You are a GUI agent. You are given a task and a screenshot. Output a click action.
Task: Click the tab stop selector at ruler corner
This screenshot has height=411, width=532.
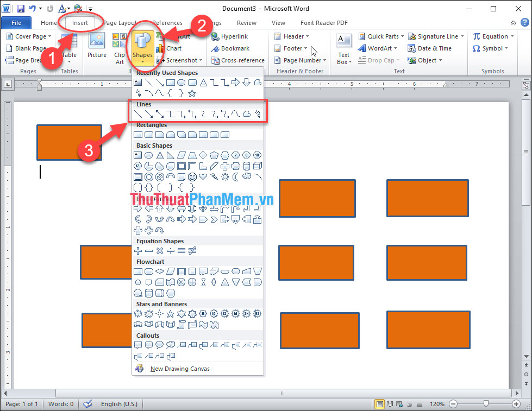(8, 84)
